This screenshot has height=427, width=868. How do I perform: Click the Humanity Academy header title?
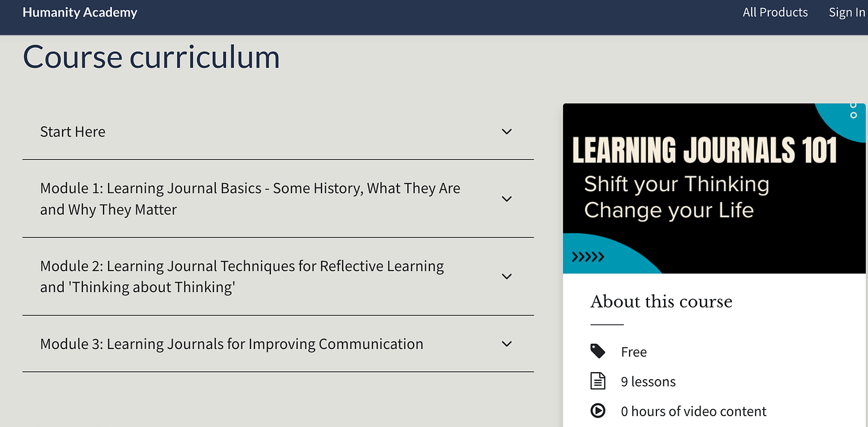(79, 12)
